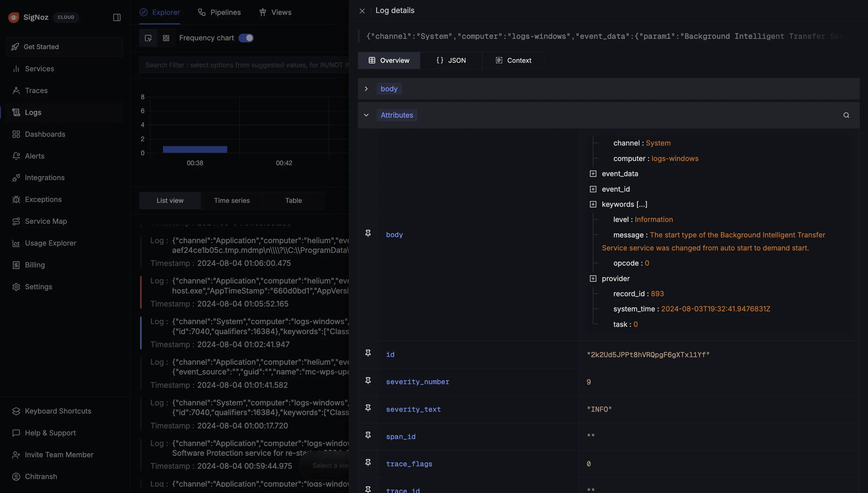Pin the severity_number attribute
This screenshot has width=868, height=493.
point(368,381)
